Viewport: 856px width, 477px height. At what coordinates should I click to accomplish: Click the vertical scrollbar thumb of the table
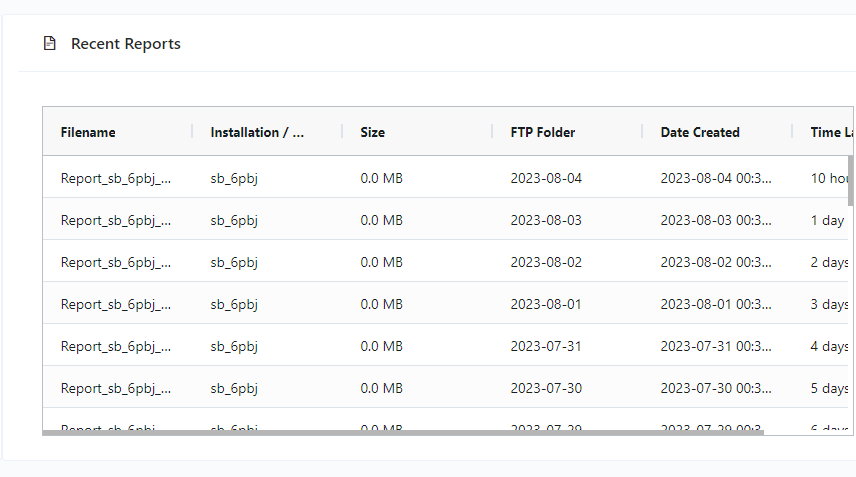click(850, 181)
